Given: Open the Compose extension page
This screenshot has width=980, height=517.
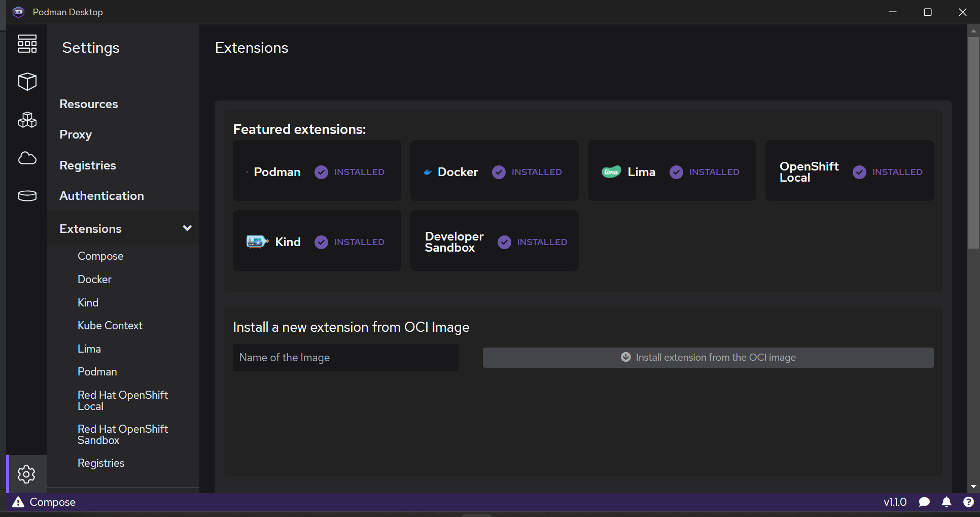Looking at the screenshot, I should click(100, 256).
